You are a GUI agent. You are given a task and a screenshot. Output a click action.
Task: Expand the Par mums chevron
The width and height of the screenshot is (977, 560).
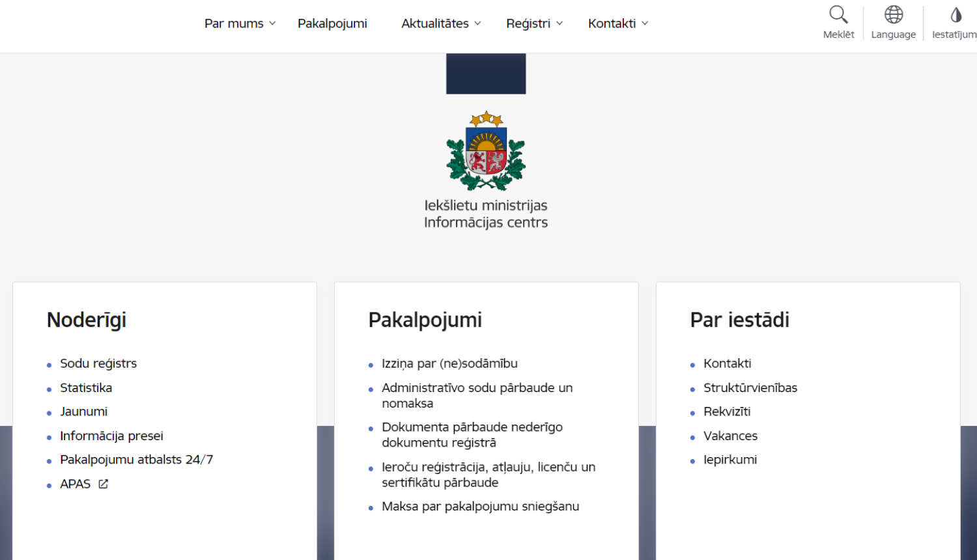point(272,23)
